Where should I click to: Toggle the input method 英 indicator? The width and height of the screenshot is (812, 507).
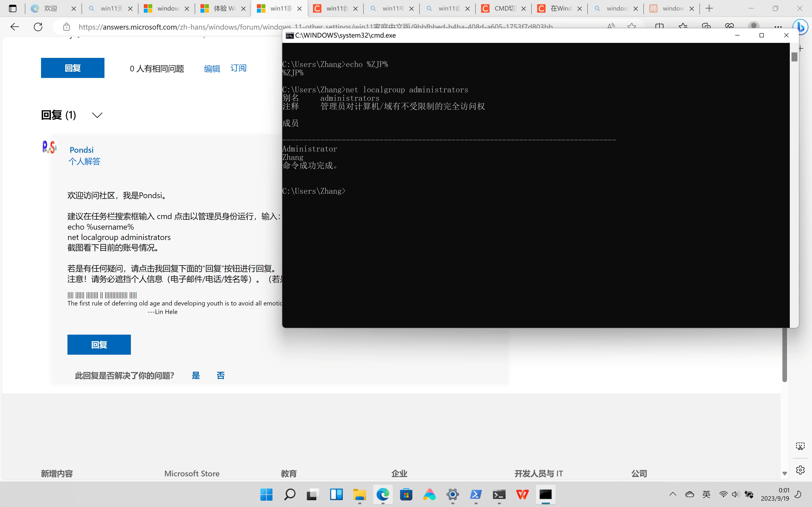pyautogui.click(x=706, y=495)
